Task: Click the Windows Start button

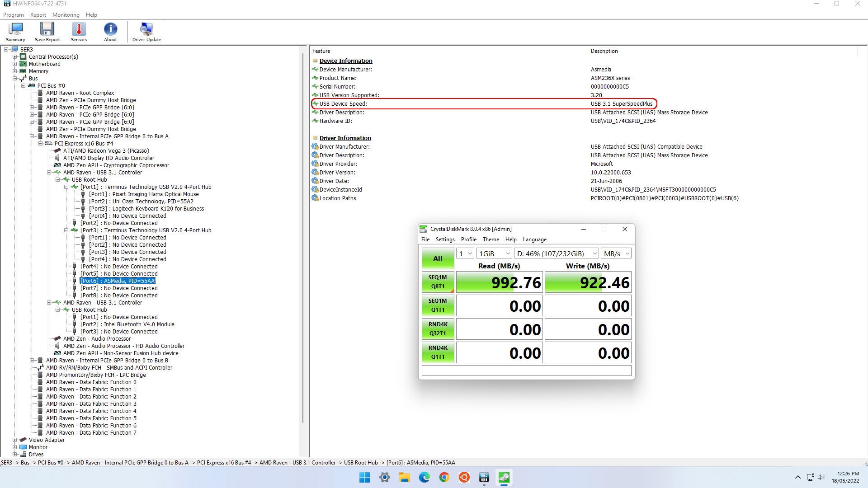Action: (x=364, y=477)
